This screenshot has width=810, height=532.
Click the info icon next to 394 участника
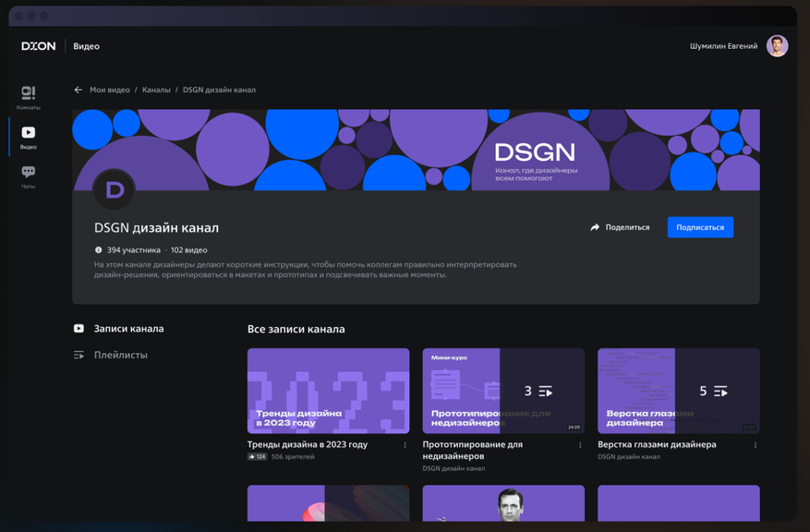pos(98,250)
